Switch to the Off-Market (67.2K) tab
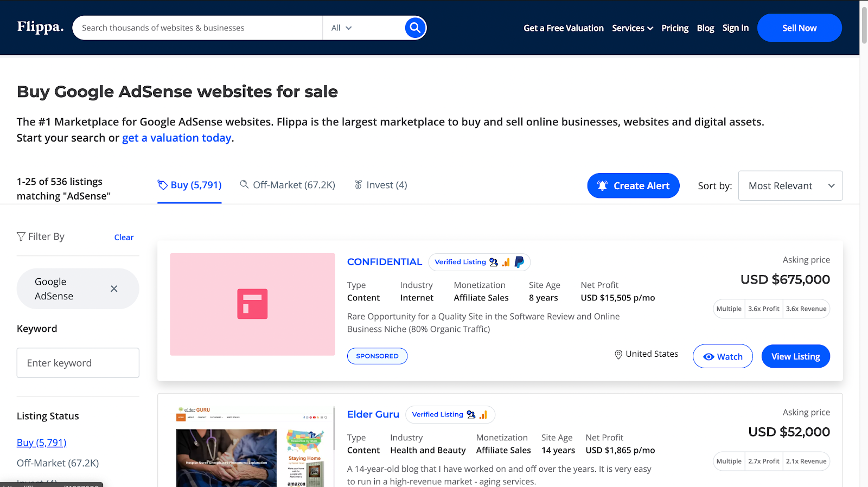The image size is (868, 487). click(288, 185)
